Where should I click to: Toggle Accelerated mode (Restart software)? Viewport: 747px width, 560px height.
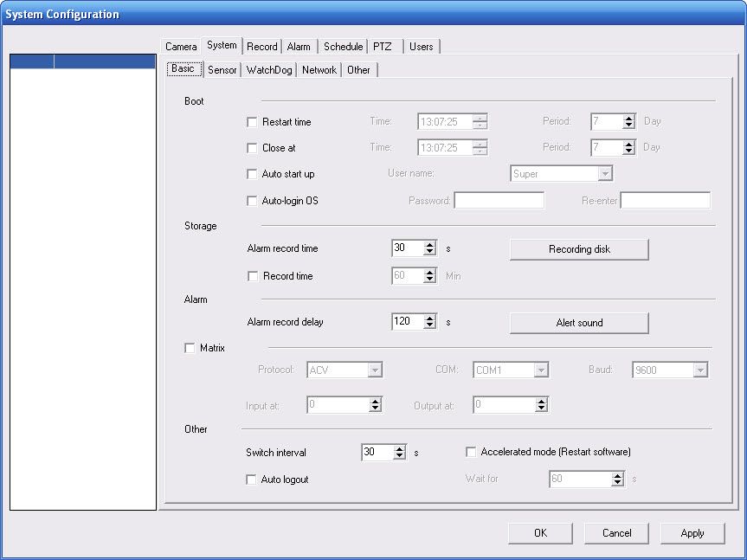(472, 452)
